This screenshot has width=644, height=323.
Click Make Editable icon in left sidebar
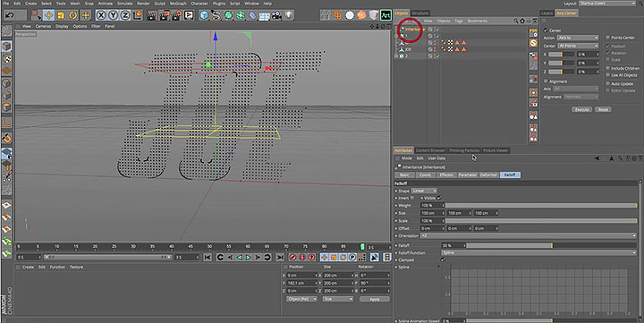click(x=6, y=30)
